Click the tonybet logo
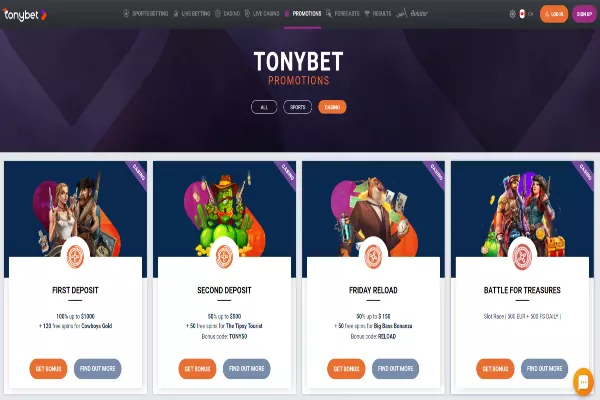The width and height of the screenshot is (600, 400). click(x=24, y=15)
